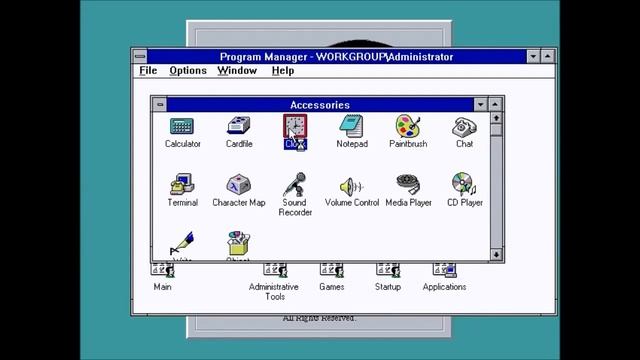Select the Object Packager box icon
The width and height of the screenshot is (640, 360).
pyautogui.click(x=238, y=243)
